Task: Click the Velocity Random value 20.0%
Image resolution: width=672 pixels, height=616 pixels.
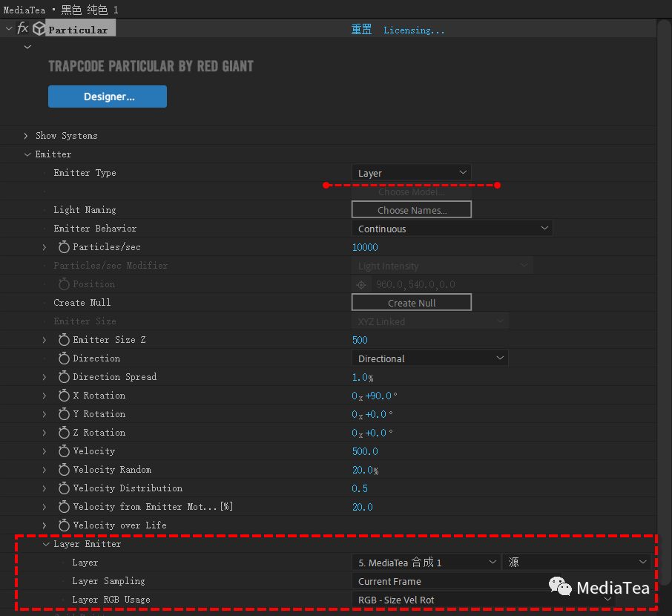Action: point(365,470)
